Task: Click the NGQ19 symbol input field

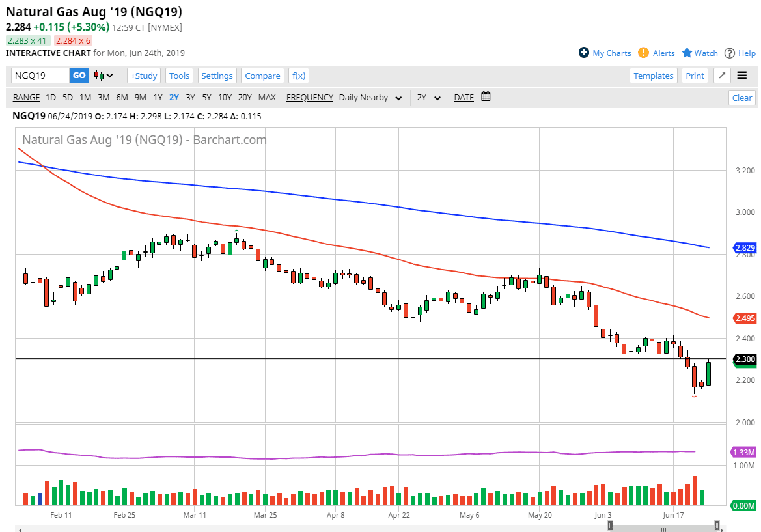Action: tap(40, 76)
